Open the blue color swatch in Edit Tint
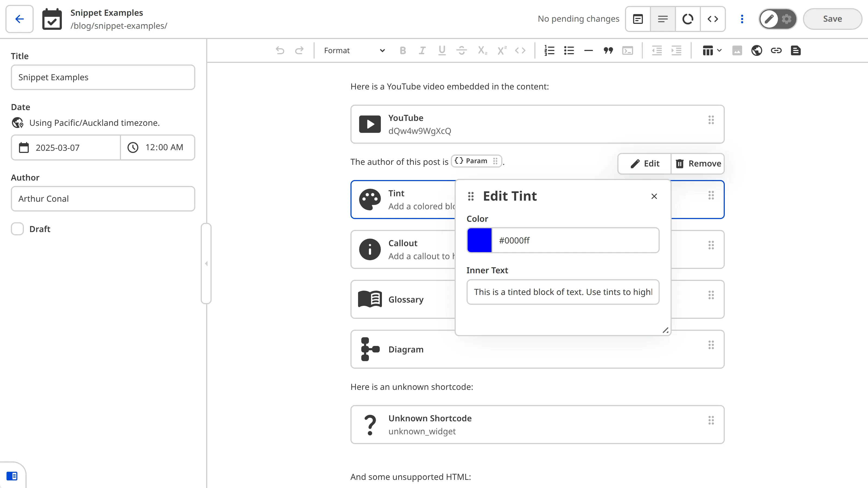This screenshot has width=868, height=488. pos(480,240)
